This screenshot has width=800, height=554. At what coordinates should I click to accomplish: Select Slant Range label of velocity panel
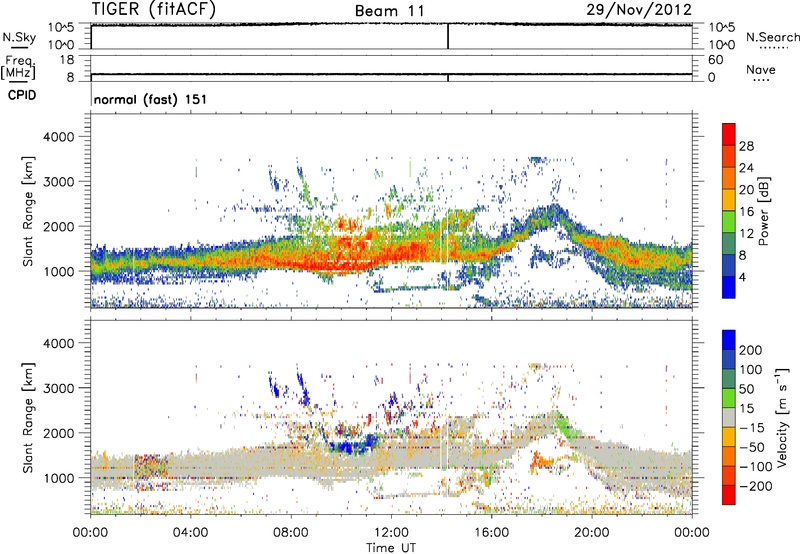point(28,417)
